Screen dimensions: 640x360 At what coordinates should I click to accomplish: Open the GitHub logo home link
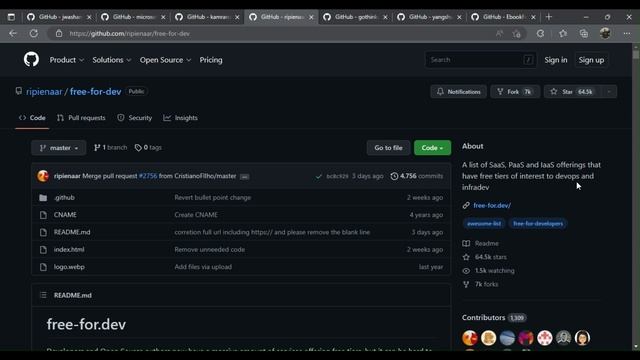click(31, 60)
